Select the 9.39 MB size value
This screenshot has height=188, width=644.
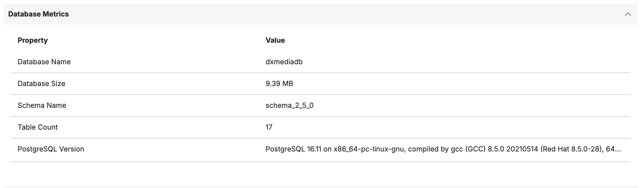(279, 84)
